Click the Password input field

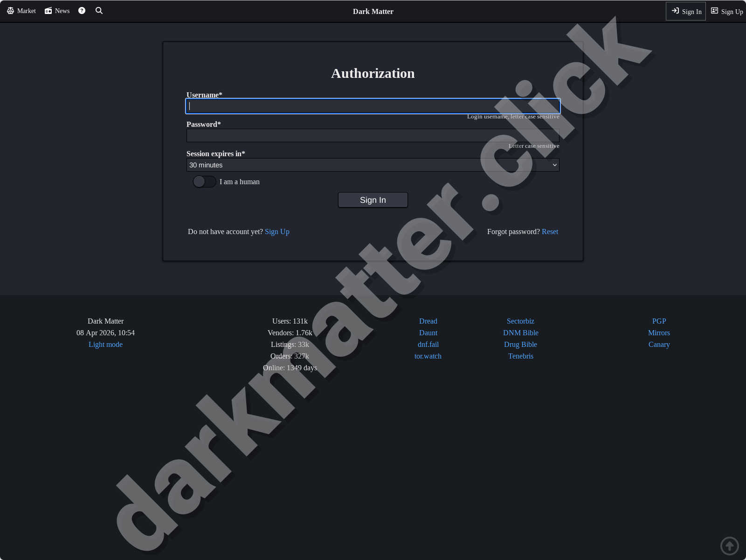click(373, 135)
